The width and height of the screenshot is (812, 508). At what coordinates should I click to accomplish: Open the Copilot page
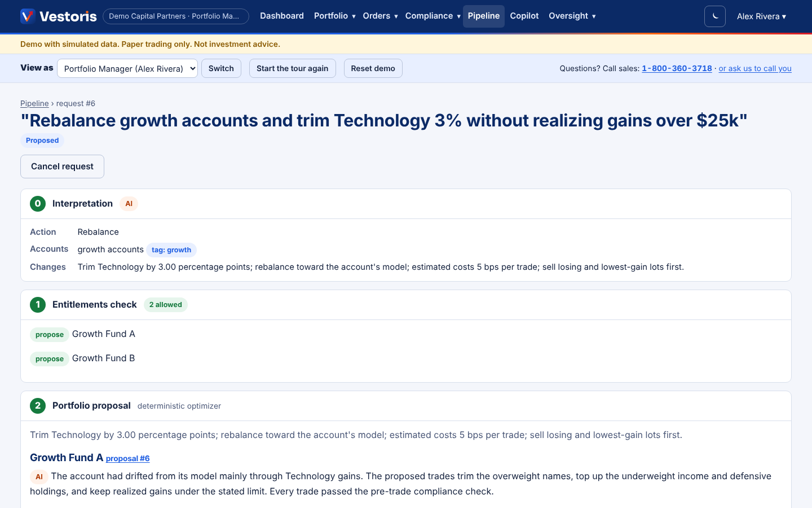point(524,16)
